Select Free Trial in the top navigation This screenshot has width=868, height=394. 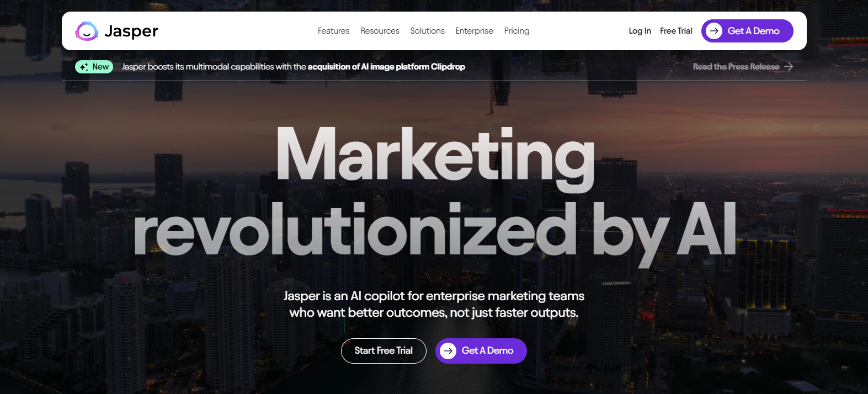point(676,31)
